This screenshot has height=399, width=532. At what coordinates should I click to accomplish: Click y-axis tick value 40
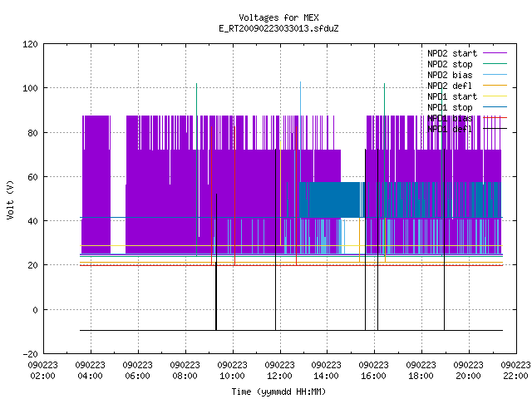pyautogui.click(x=32, y=221)
